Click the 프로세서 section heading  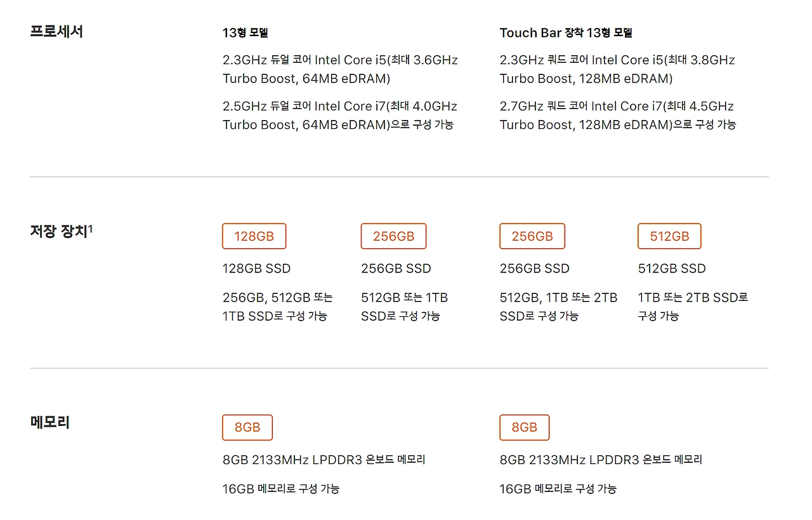tap(56, 31)
